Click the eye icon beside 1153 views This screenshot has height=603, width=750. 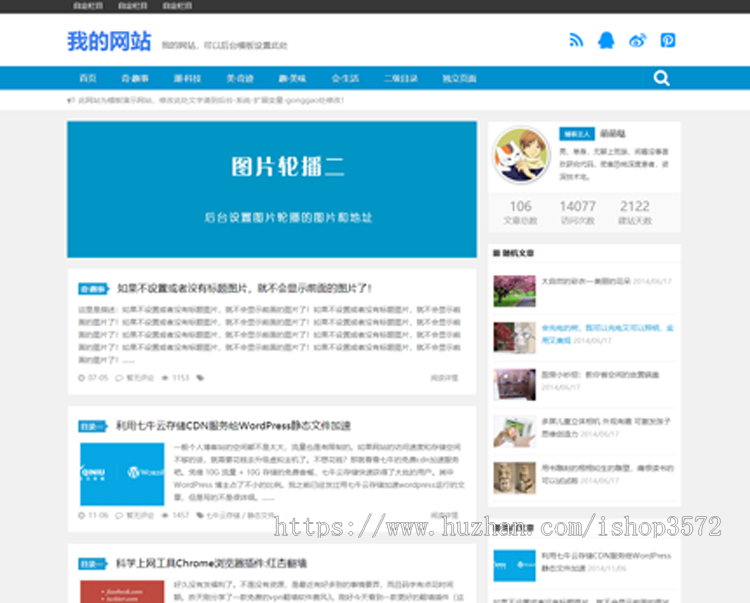coord(165,378)
